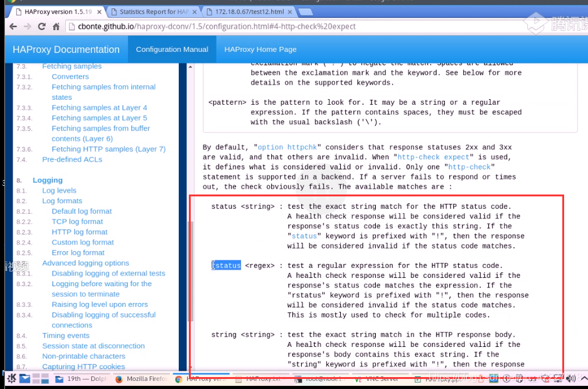588x389 pixels.
Task: Switch to the Mozilla Firefox taskbar window
Action: [141, 379]
